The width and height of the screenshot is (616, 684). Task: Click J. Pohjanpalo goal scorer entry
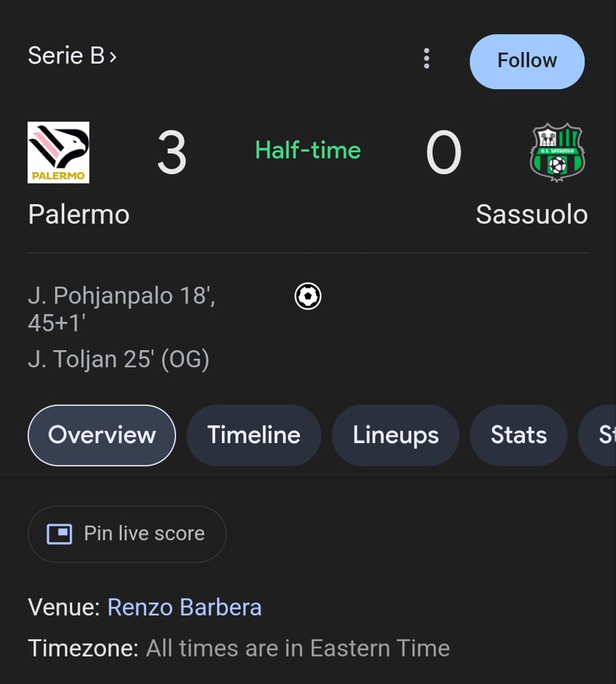pos(121,309)
